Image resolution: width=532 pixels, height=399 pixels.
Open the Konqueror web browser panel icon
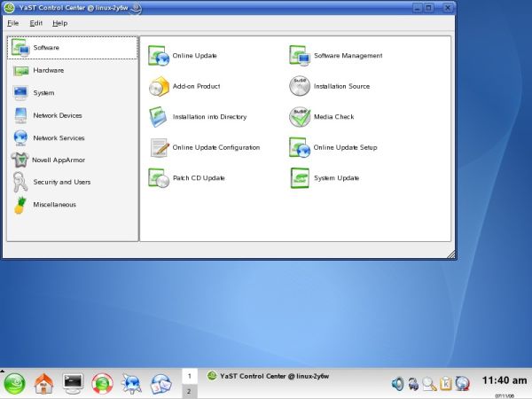coord(131,384)
